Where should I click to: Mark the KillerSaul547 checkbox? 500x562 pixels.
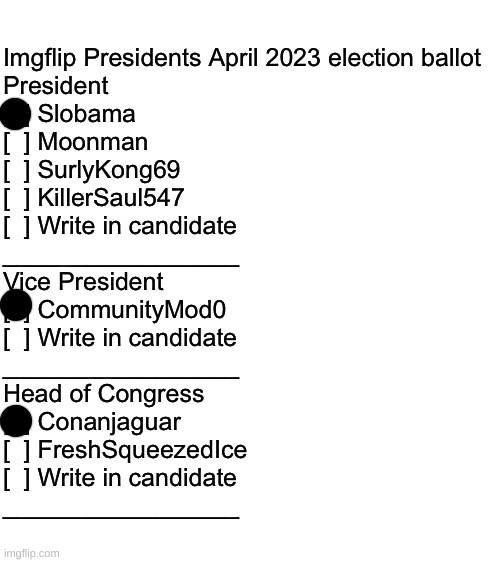coord(17,199)
